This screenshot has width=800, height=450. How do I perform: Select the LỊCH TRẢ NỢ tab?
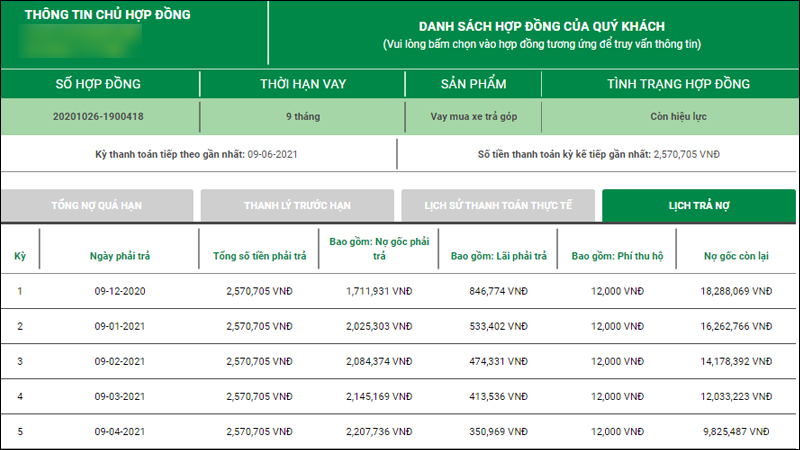pyautogui.click(x=699, y=205)
